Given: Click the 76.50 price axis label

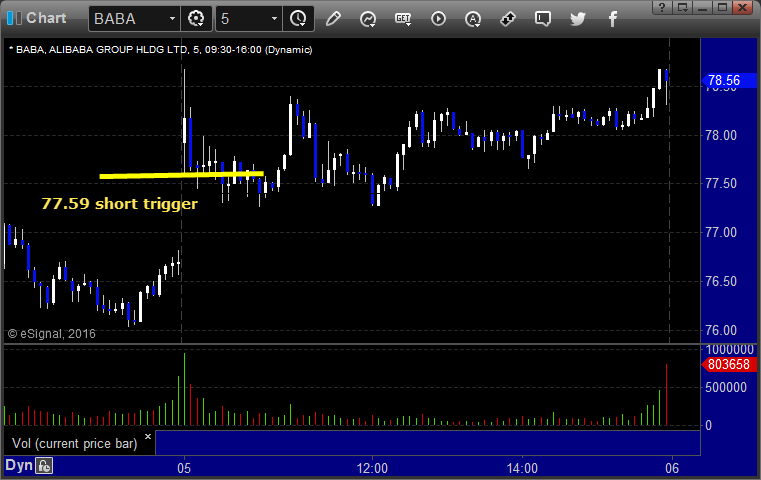Looking at the screenshot, I should tap(721, 281).
